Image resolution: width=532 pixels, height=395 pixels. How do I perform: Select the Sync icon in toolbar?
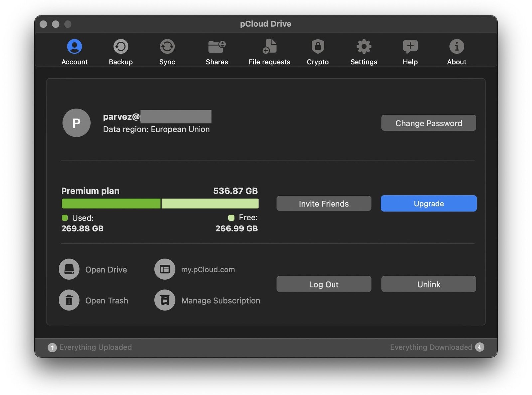click(x=167, y=46)
